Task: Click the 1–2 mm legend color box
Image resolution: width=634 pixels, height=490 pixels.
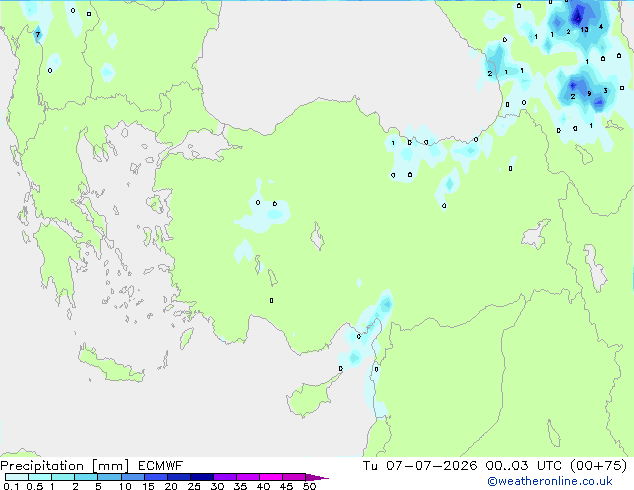Action: pyautogui.click(x=63, y=477)
